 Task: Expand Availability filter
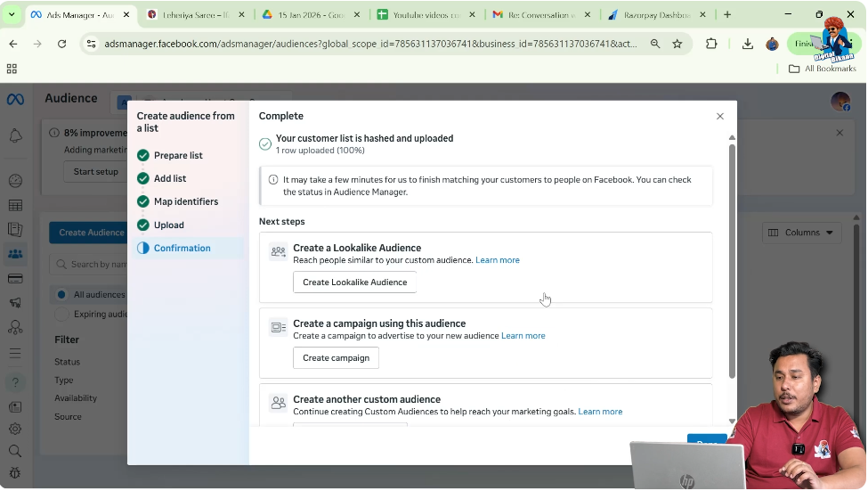76,398
